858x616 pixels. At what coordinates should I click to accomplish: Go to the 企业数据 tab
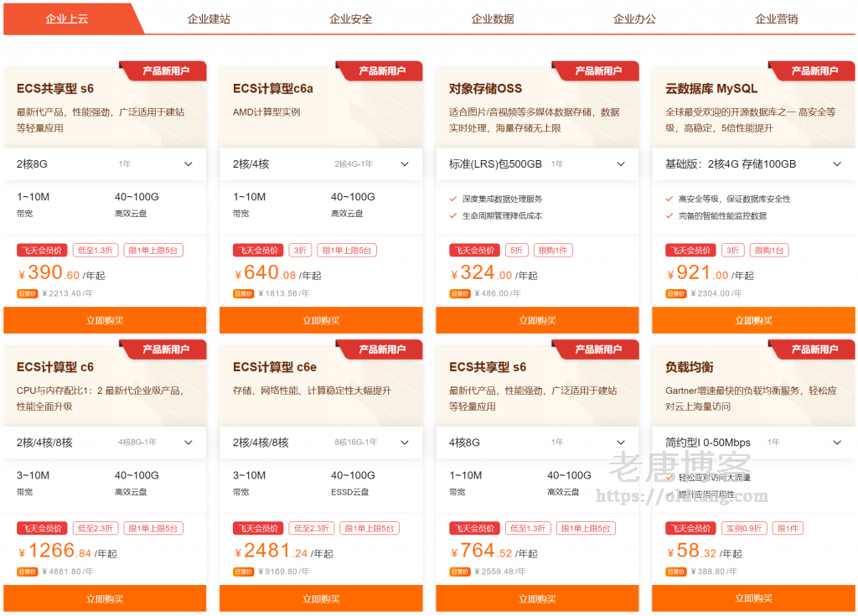coord(493,19)
